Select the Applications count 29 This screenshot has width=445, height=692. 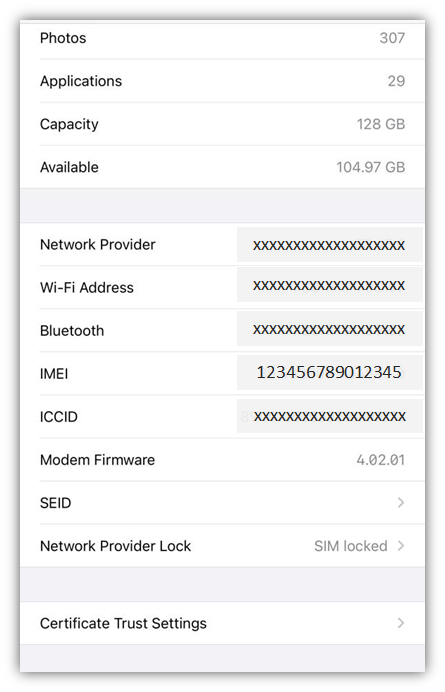(396, 81)
